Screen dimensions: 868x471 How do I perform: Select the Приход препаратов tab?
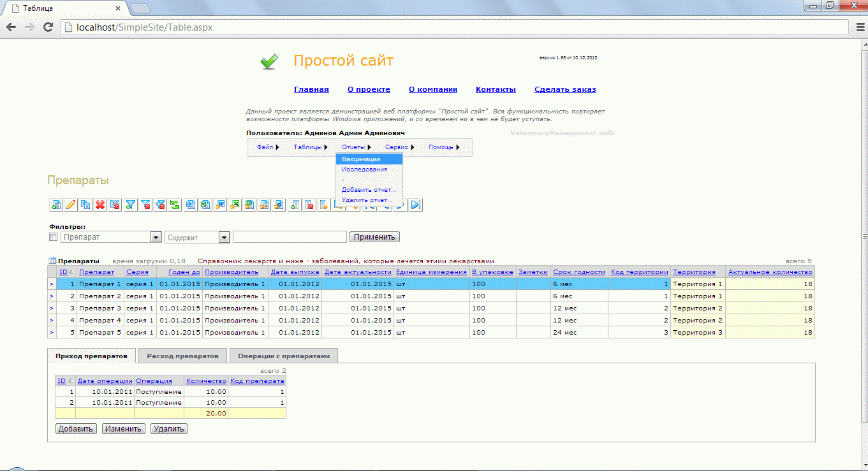point(92,356)
